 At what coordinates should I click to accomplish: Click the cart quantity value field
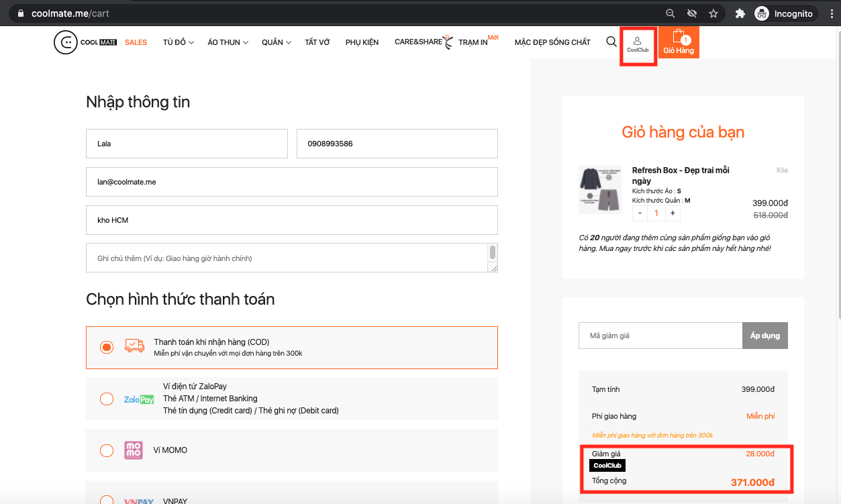tap(656, 213)
